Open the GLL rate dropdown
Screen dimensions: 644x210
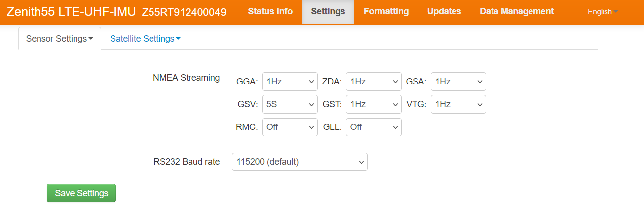coord(374,127)
